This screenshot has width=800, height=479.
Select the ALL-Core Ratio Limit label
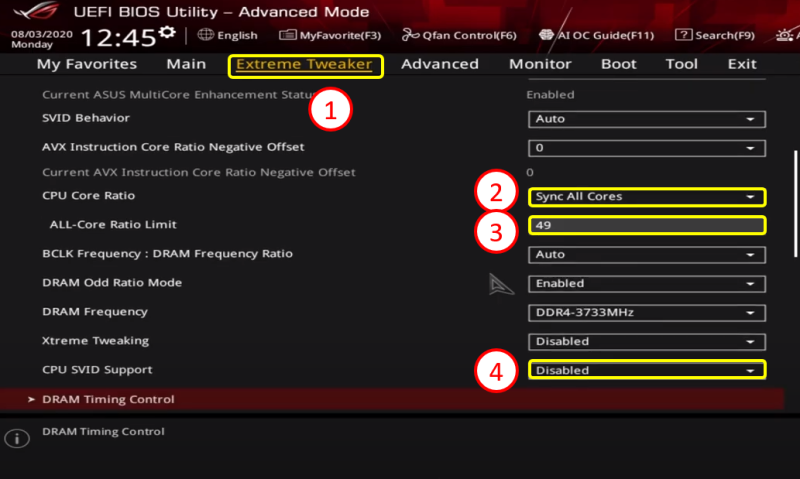tap(113, 224)
